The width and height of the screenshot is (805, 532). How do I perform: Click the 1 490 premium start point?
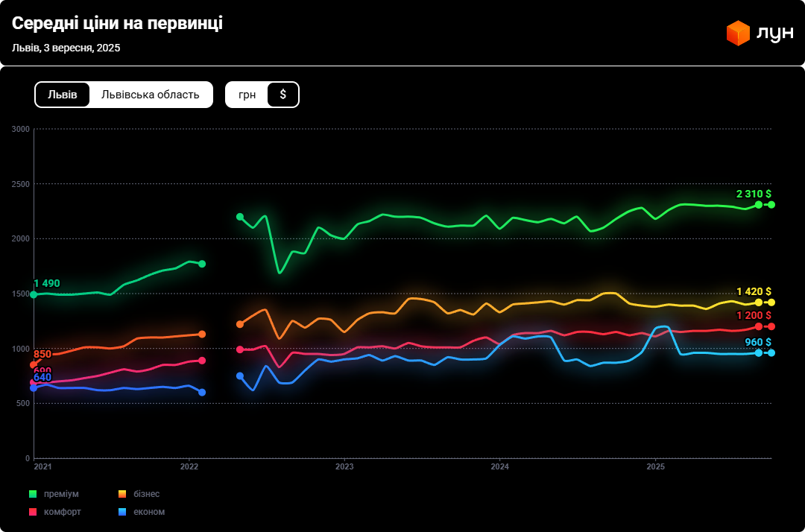point(34,295)
